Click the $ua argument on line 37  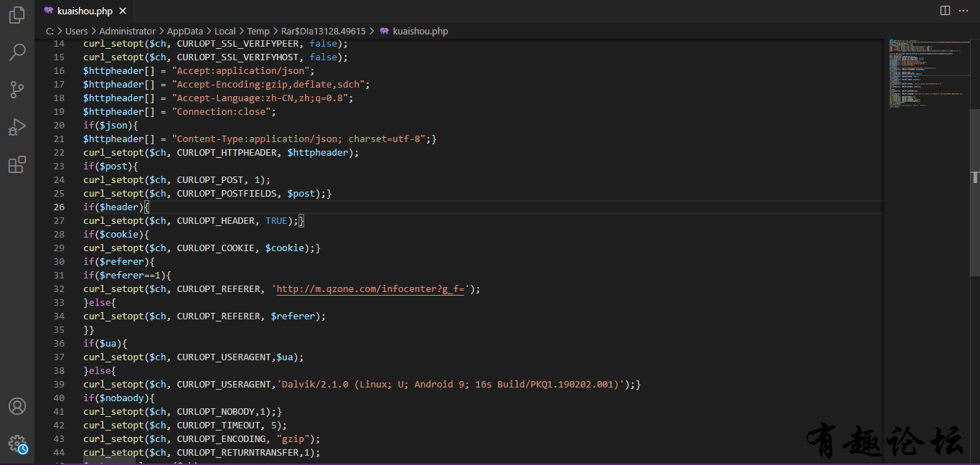click(285, 357)
